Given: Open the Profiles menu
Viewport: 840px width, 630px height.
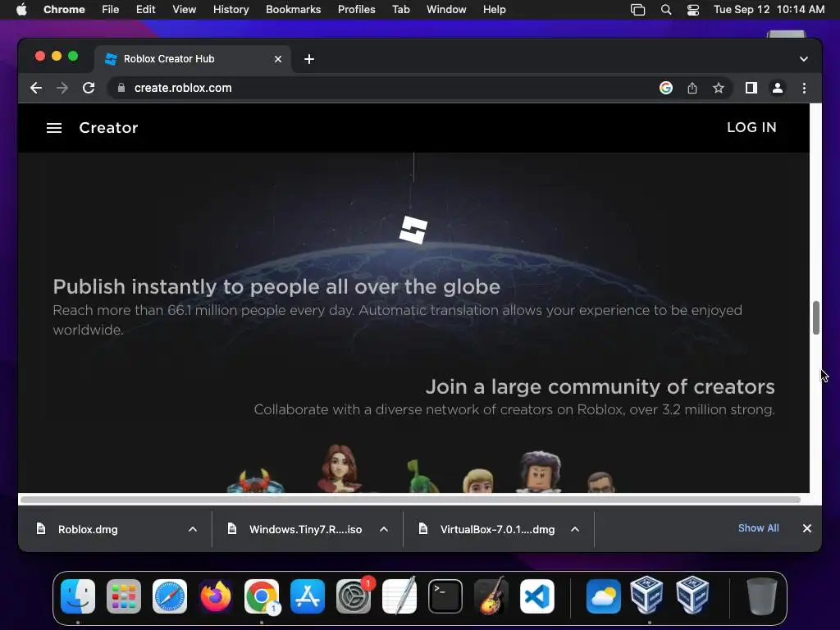Looking at the screenshot, I should (356, 10).
